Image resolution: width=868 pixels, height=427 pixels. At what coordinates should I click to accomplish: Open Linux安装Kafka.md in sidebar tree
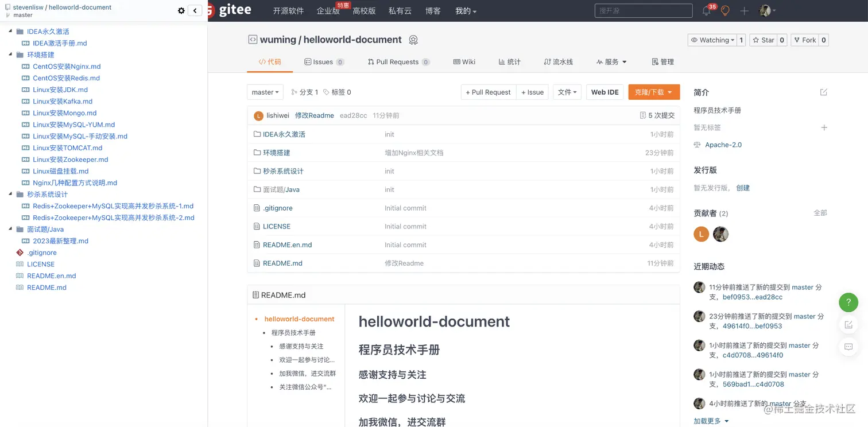[x=63, y=101]
